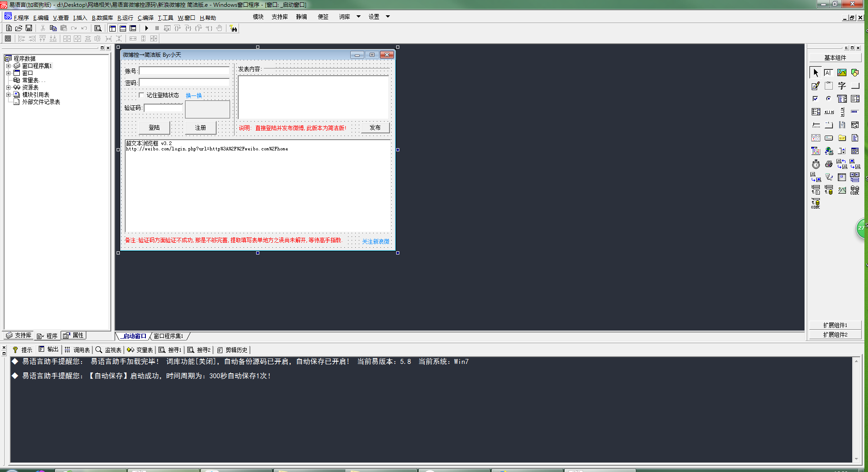Screen dimensions: 868x472
Task: Open the F.程序 menu
Action: (x=21, y=18)
